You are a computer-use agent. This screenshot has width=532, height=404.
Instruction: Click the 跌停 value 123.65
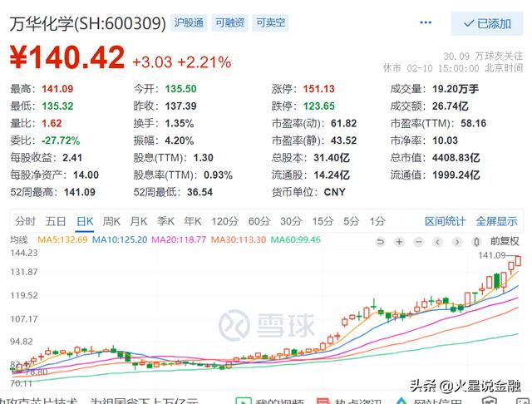(319, 106)
